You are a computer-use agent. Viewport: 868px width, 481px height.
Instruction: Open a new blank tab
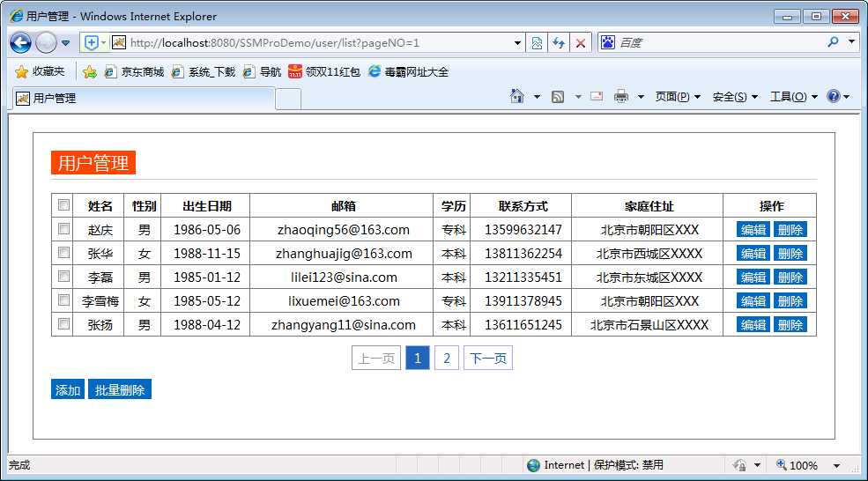[x=288, y=99]
